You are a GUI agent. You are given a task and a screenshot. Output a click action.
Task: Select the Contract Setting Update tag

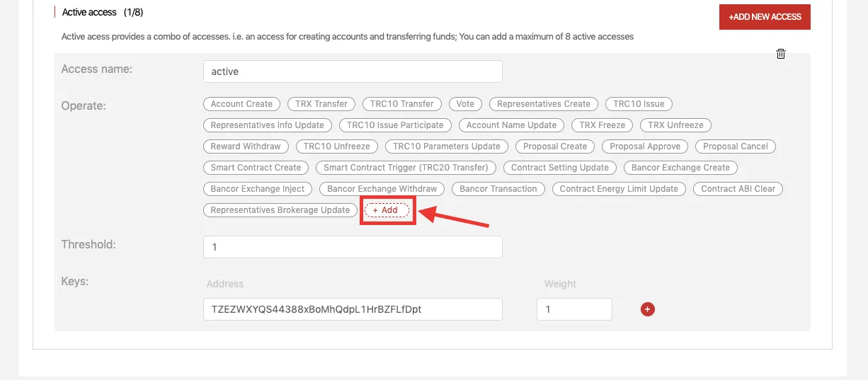tap(560, 168)
